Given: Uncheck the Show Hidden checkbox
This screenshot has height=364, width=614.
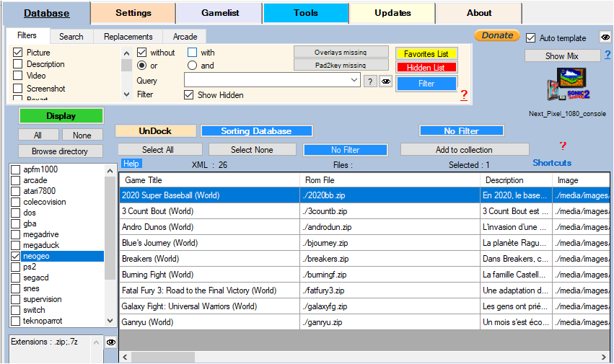Looking at the screenshot, I should [x=189, y=95].
